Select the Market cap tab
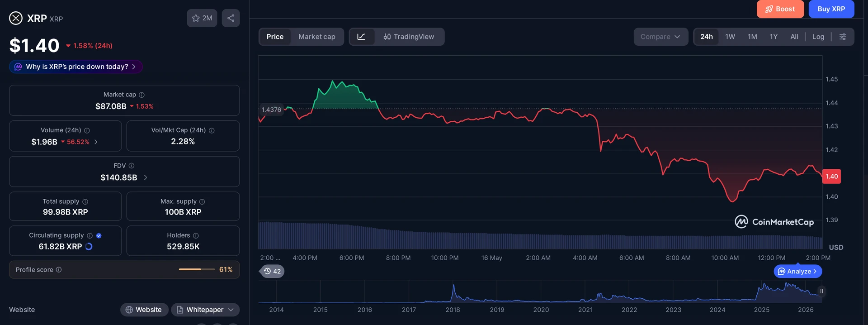 click(317, 37)
